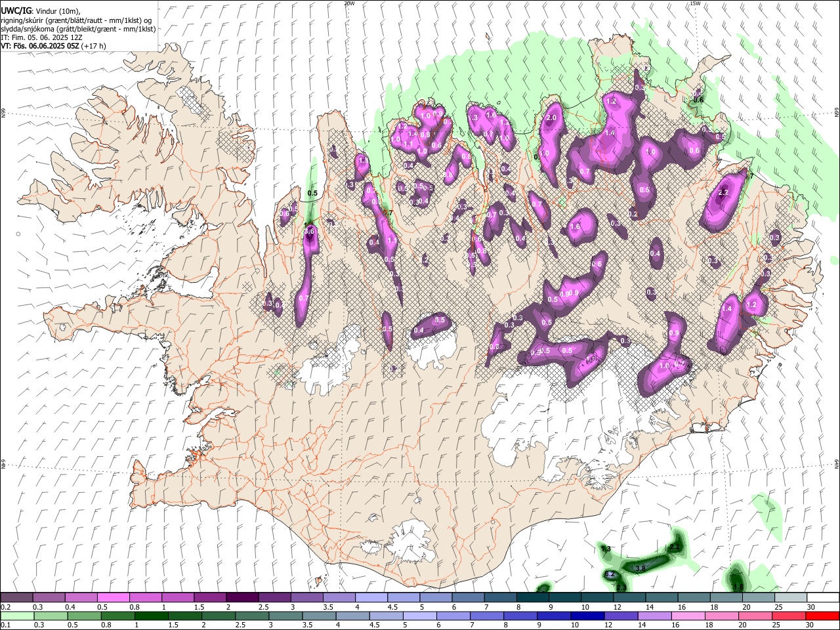
Task: Select the darkest purple 2 snow legend swatch
Action: point(242,597)
